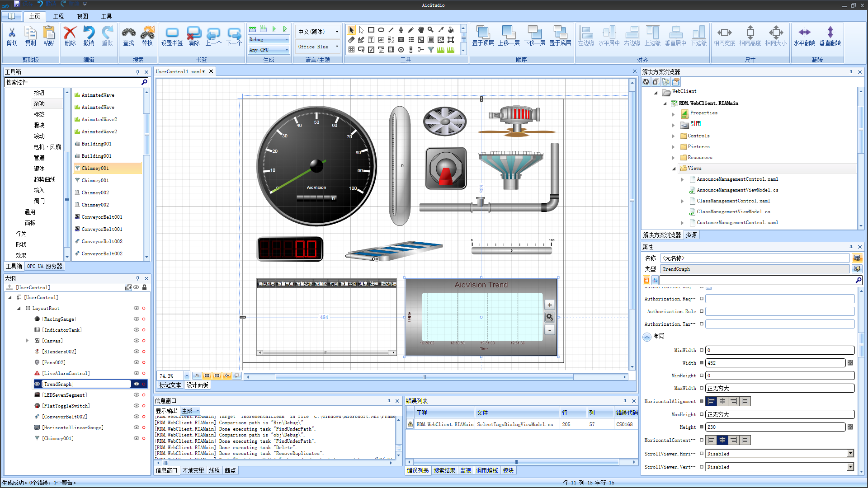The image size is (868, 488).
Task: Click the solution explorer refresh icon
Action: tap(646, 82)
